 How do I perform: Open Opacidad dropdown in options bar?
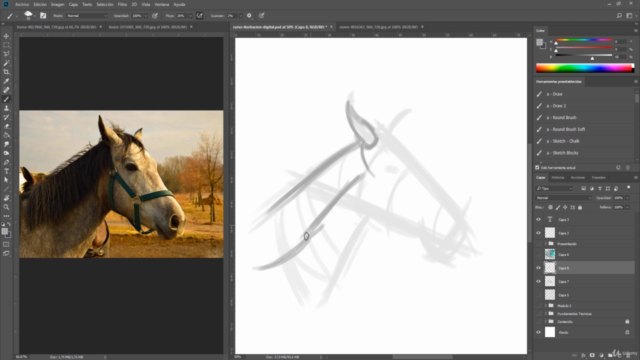coord(145,16)
